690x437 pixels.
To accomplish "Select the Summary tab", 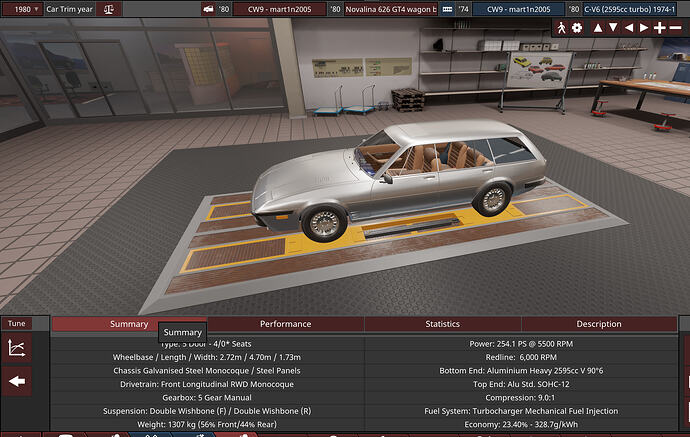I will tap(129, 324).
